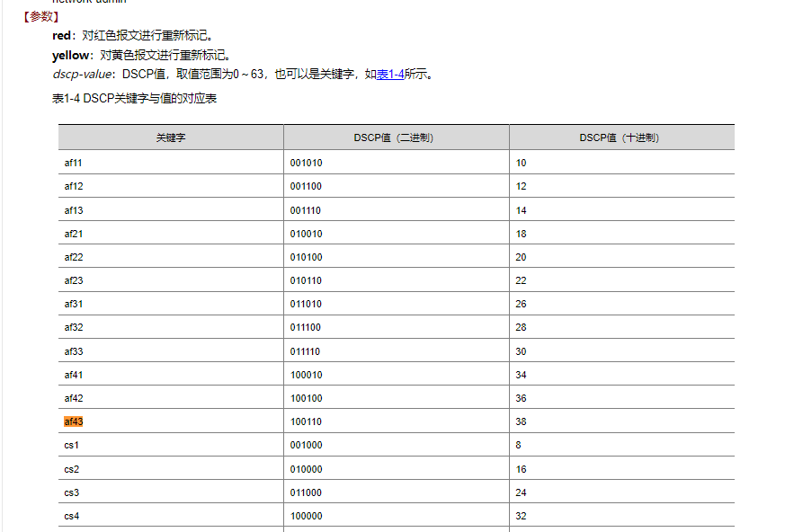Viewport: 794px width, 532px height.
Task: Click decimal value 12 in af12 row
Action: tap(521, 186)
